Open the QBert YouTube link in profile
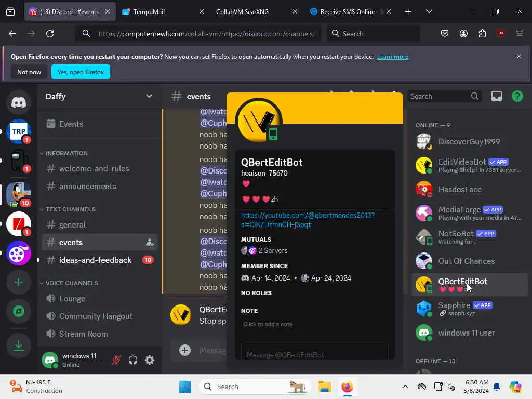532x399 pixels. pos(308,220)
